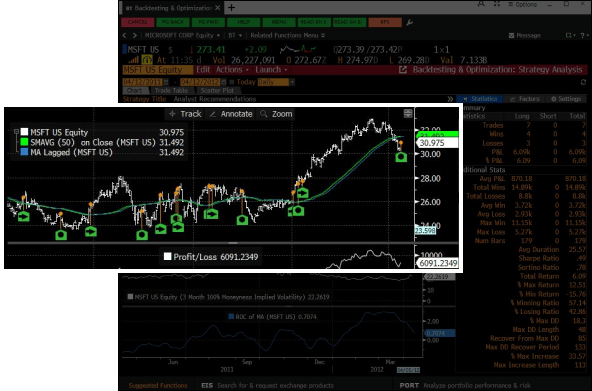Select the Statistics panel tab
This screenshot has width=592, height=391.
click(479, 99)
